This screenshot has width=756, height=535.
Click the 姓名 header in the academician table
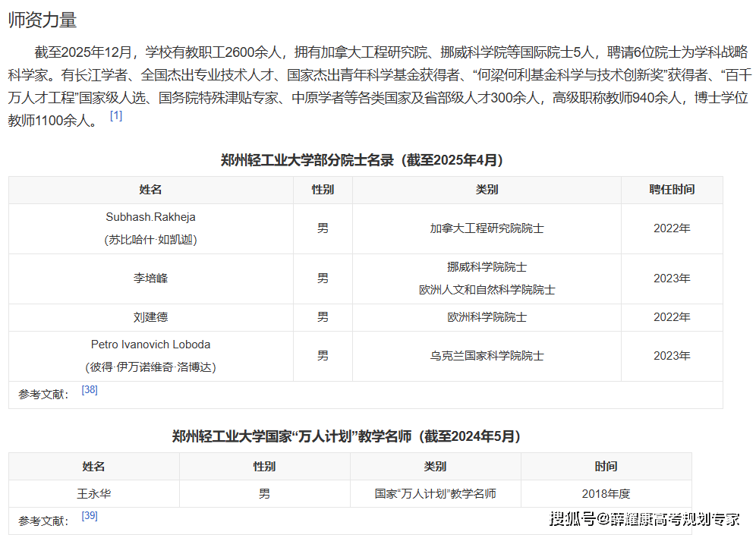tap(150, 190)
